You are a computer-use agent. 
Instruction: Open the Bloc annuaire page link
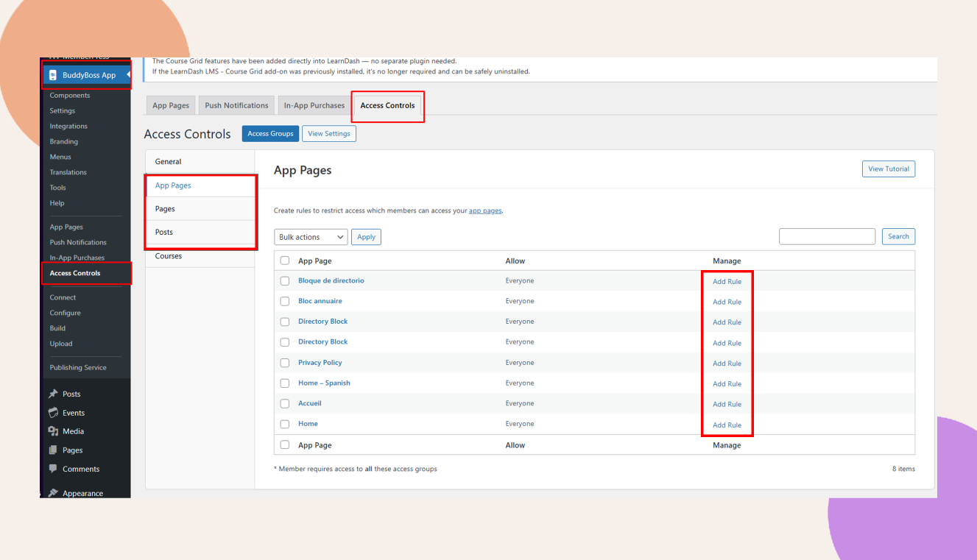[x=320, y=301]
